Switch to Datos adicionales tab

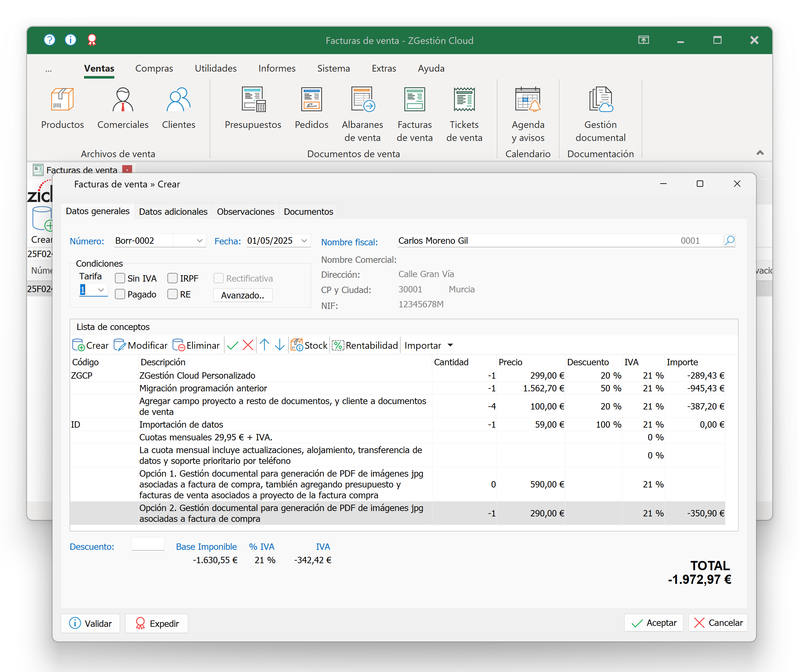tap(173, 211)
